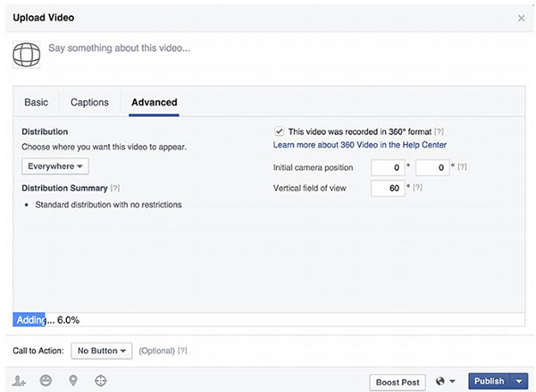Uncheck the recorded in 360° format checkbox
This screenshot has height=392, width=536.
tap(279, 131)
